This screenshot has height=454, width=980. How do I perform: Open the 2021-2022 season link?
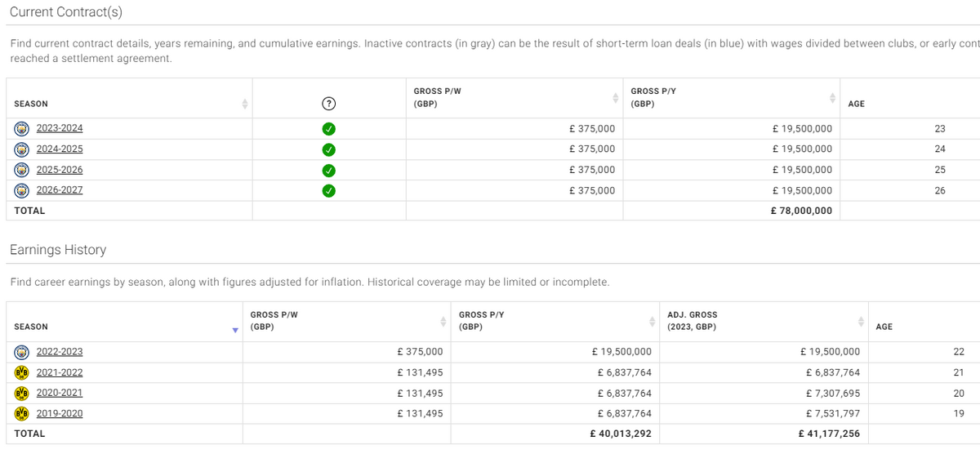[x=60, y=372]
